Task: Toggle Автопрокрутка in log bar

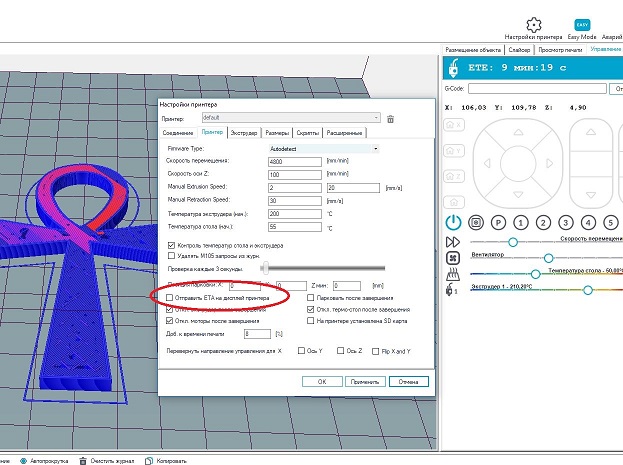Action: pyautogui.click(x=44, y=461)
